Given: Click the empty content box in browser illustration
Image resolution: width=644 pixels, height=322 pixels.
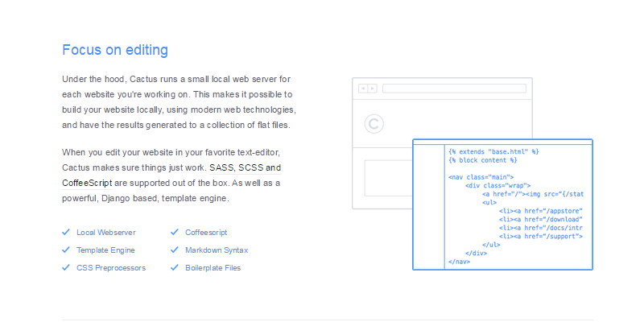Looking at the screenshot, I should click(388, 179).
